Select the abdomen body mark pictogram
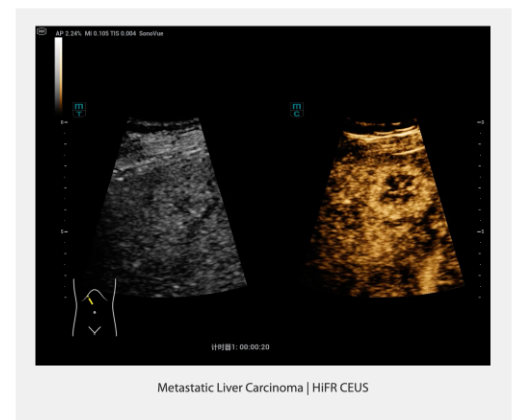 coord(95,307)
